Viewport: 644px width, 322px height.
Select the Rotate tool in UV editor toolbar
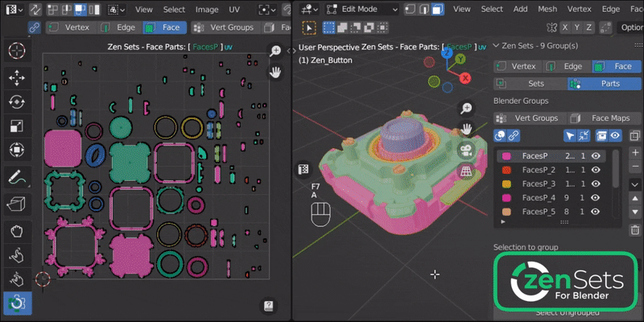17,102
